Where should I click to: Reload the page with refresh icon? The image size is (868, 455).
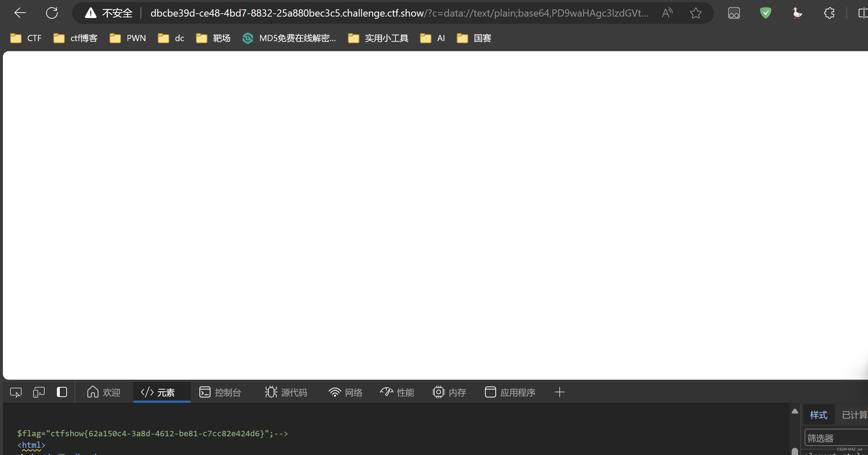(x=52, y=13)
